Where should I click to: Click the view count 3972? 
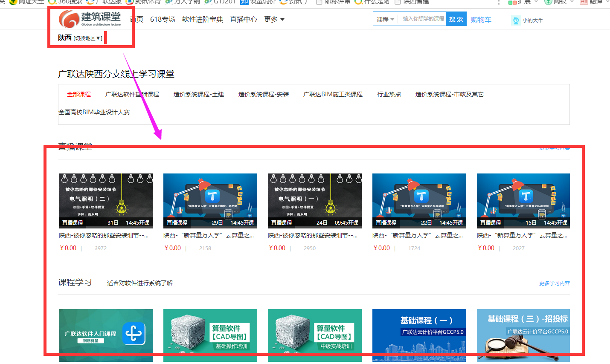(x=101, y=248)
